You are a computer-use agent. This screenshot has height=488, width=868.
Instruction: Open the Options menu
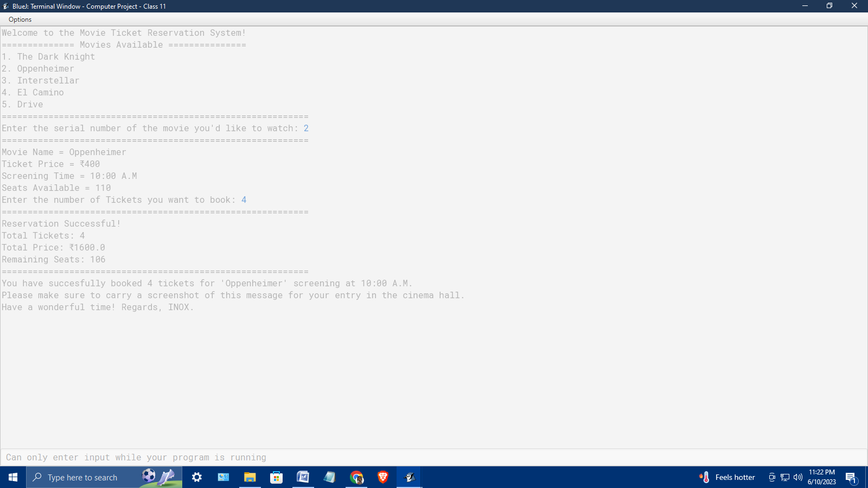coord(20,20)
